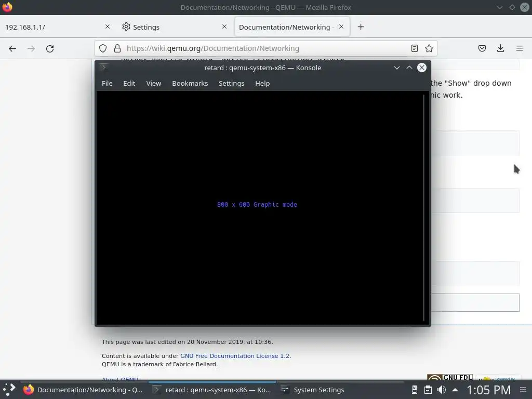Click the Firefox logo in title bar
Image resolution: width=532 pixels, height=399 pixels.
click(7, 7)
